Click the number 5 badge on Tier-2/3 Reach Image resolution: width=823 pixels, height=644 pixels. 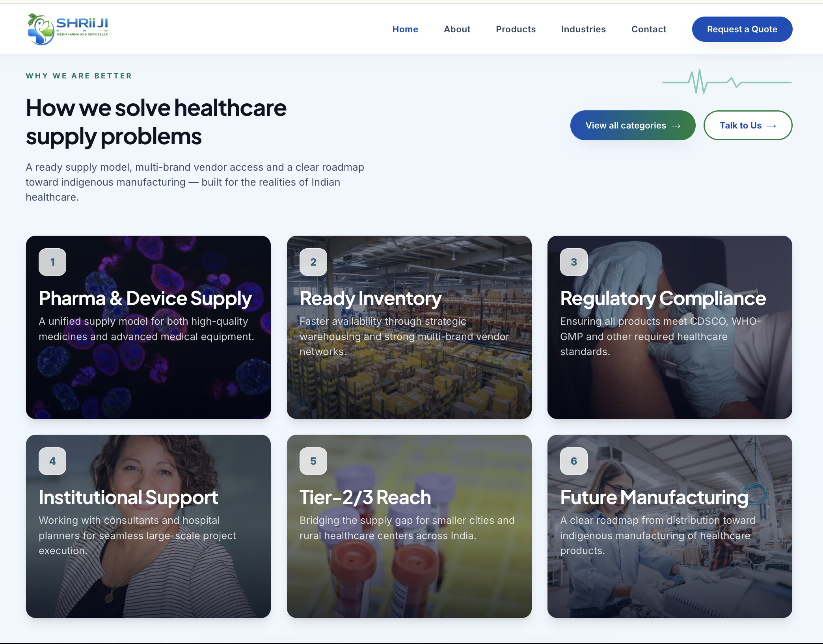[313, 461]
